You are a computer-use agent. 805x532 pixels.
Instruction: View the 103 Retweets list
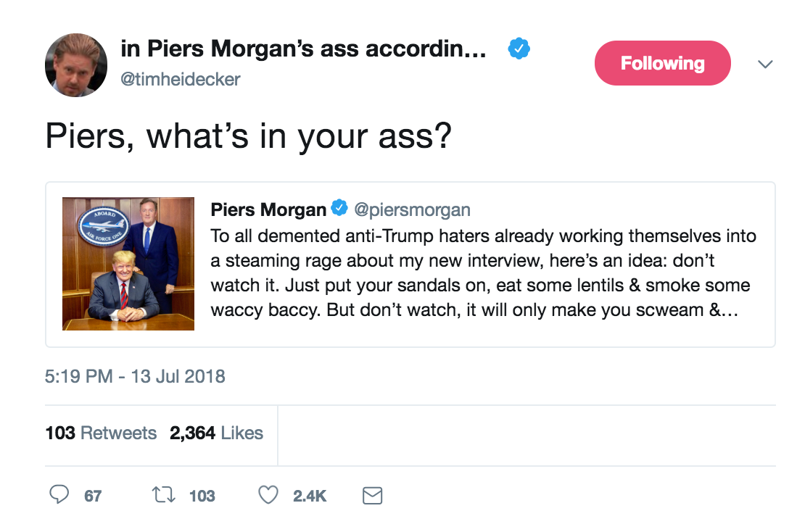[101, 433]
